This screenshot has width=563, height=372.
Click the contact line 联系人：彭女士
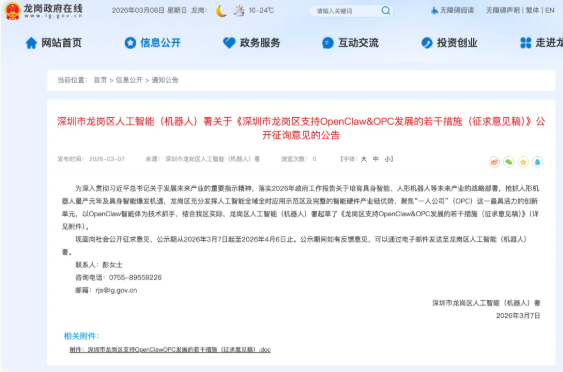click(x=99, y=265)
